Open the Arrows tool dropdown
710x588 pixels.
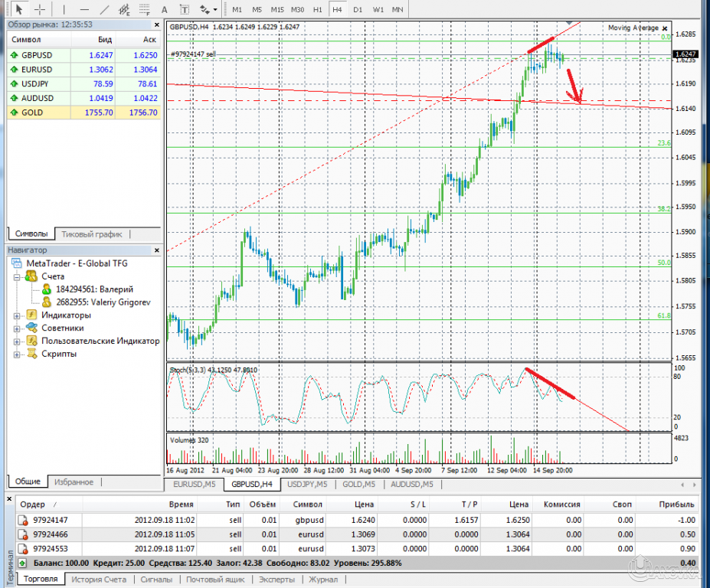[x=208, y=9]
